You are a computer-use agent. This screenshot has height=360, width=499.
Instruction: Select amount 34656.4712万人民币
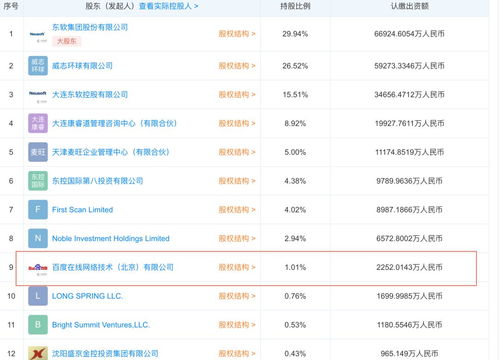[409, 95]
